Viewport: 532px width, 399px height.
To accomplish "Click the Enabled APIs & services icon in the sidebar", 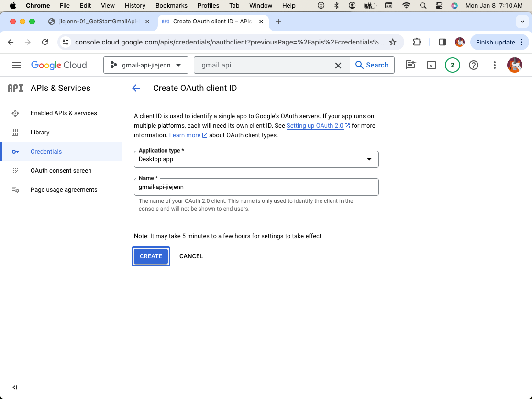I will click(x=15, y=113).
